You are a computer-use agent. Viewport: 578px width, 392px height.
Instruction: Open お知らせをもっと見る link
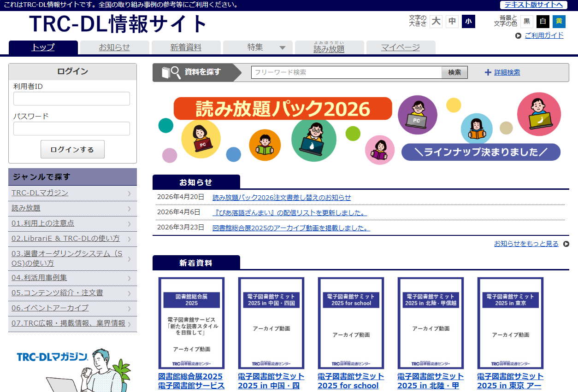pyautogui.click(x=526, y=244)
